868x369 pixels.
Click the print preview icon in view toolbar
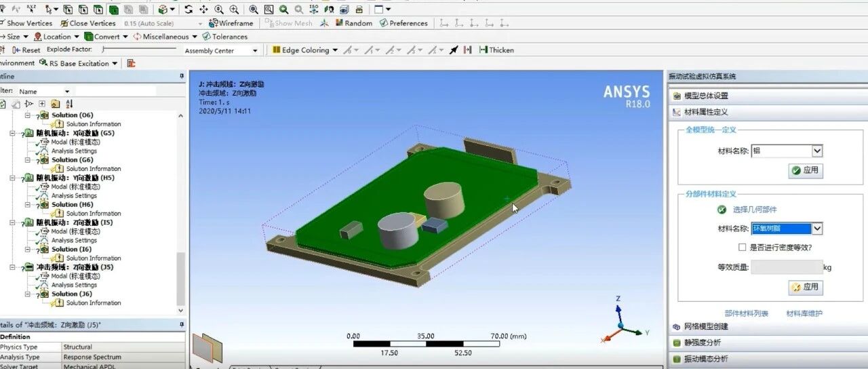[359, 9]
